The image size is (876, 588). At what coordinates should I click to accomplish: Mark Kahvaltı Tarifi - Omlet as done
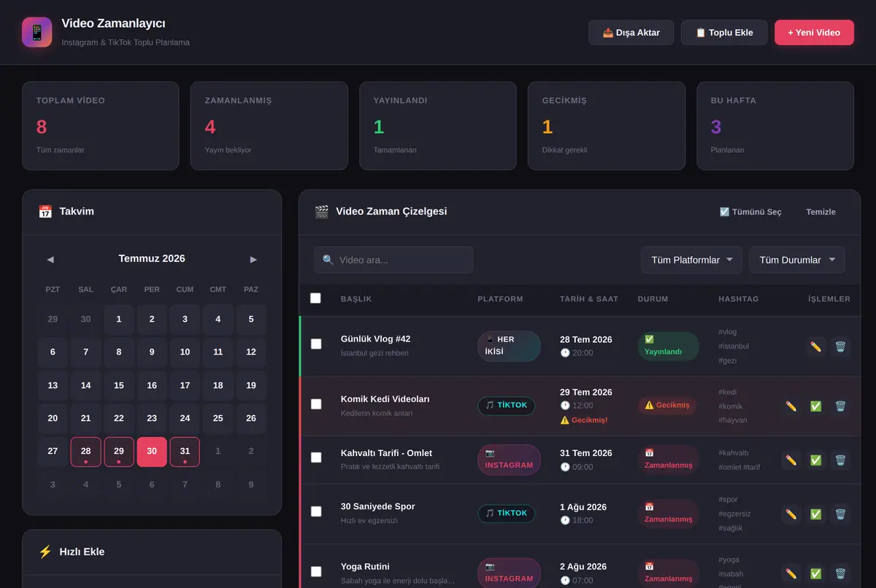[x=815, y=460]
